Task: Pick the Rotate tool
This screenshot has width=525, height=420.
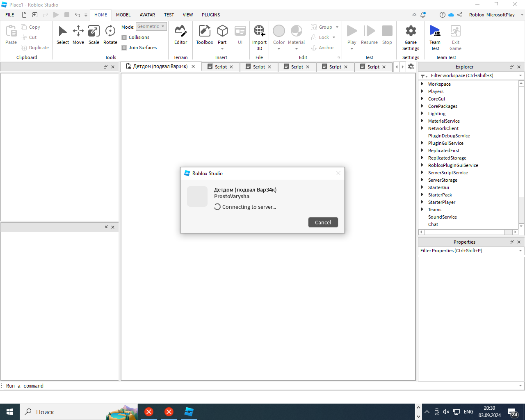Action: pos(110,35)
